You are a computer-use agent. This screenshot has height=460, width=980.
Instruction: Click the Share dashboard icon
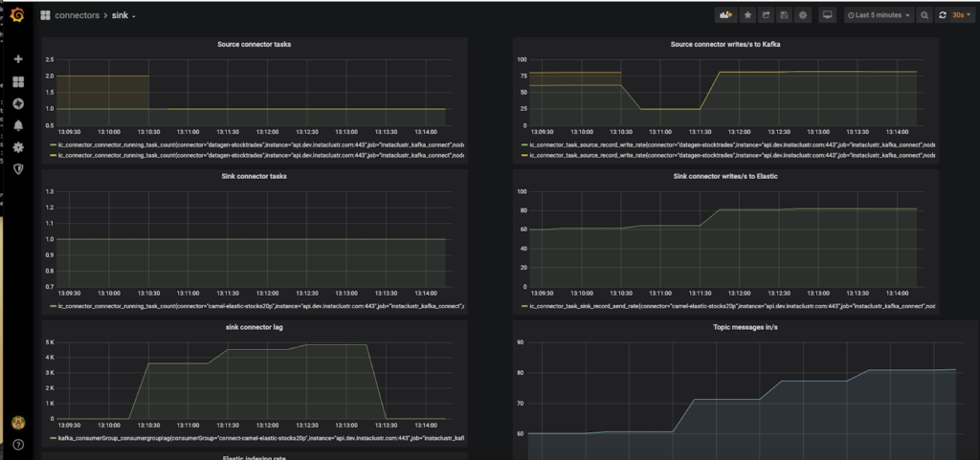(766, 15)
